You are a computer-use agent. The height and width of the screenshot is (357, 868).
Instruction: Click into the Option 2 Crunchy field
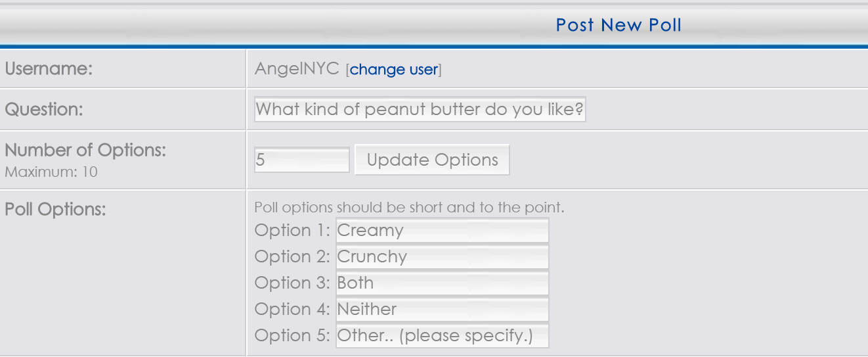pos(442,257)
